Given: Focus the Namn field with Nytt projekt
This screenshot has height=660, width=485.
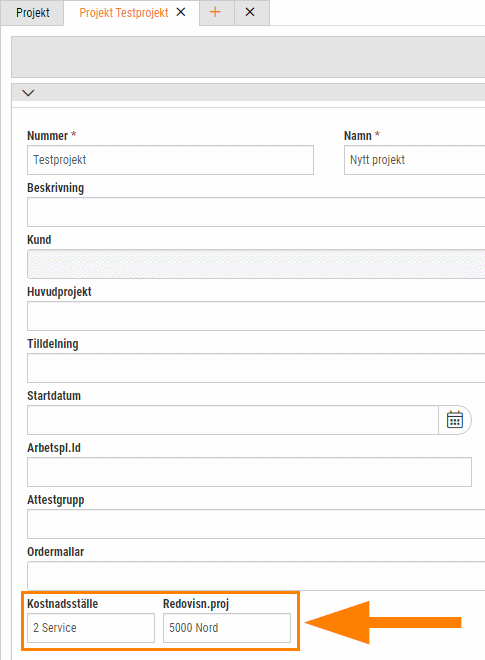Looking at the screenshot, I should click(x=414, y=160).
